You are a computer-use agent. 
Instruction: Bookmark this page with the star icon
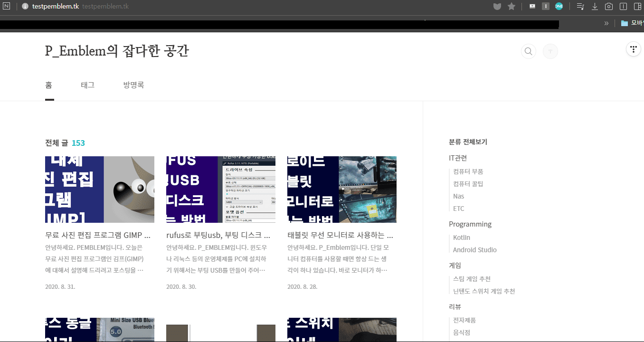tap(511, 6)
